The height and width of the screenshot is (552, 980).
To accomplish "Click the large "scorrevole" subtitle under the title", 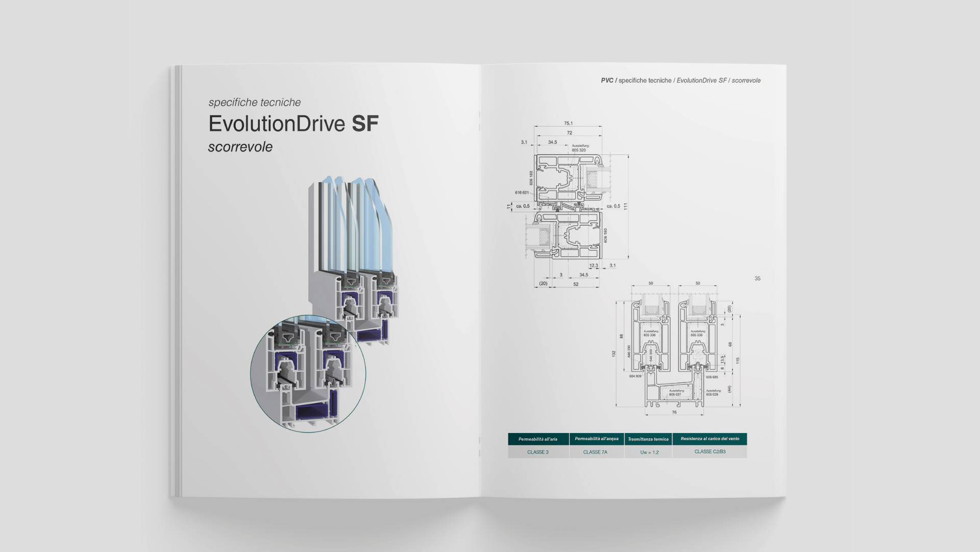I will click(240, 147).
